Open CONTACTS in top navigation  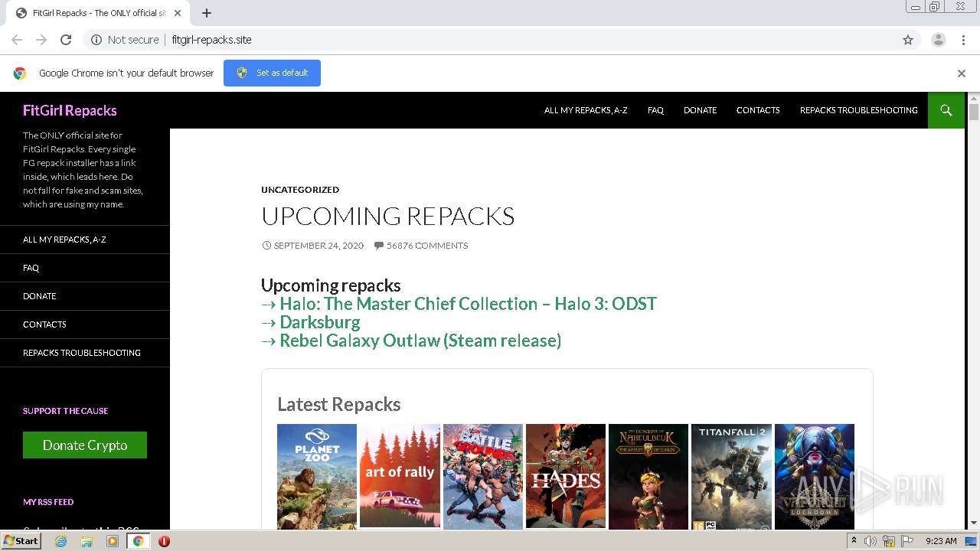pos(758,110)
